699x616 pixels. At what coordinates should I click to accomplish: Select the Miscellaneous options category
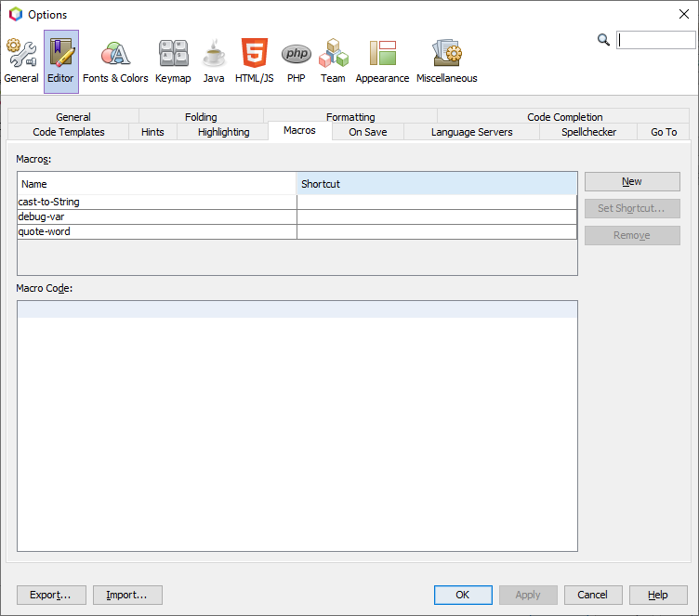[x=446, y=61]
